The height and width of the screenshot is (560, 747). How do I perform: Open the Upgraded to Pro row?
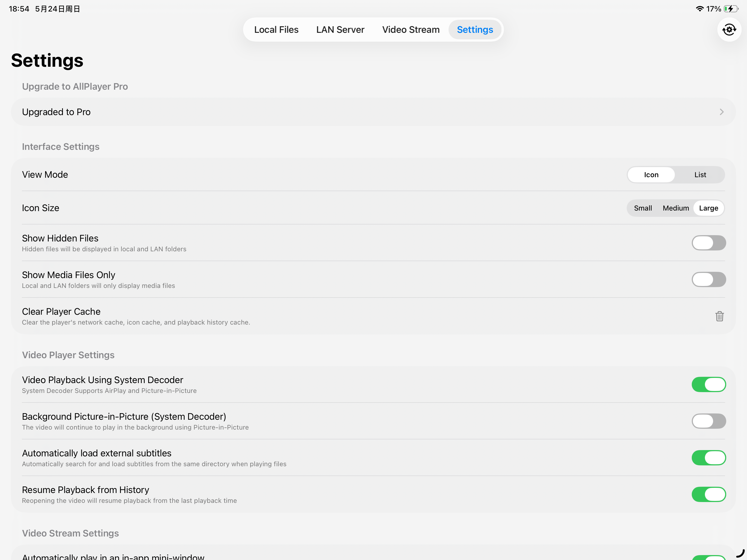click(373, 112)
